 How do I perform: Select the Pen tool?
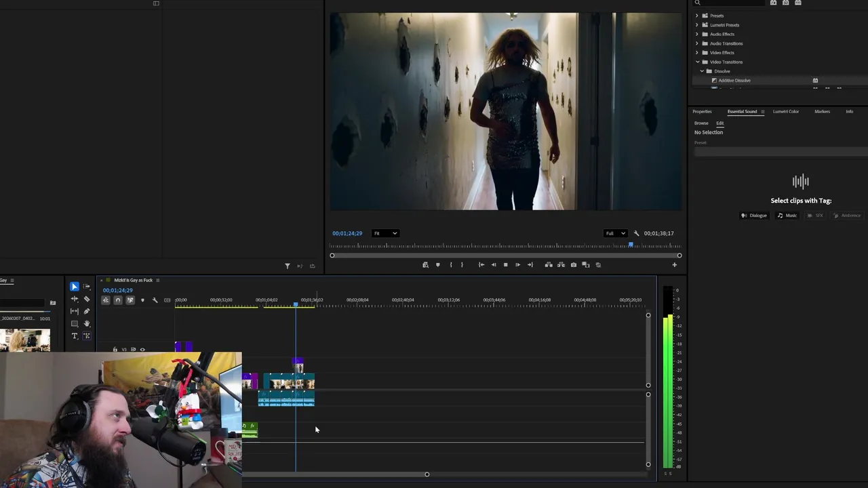coord(87,311)
